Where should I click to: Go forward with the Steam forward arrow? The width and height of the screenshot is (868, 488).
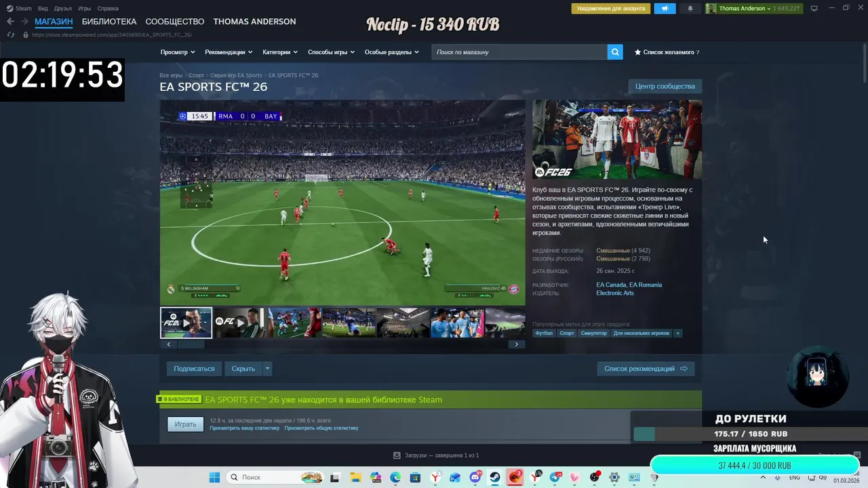coord(24,22)
